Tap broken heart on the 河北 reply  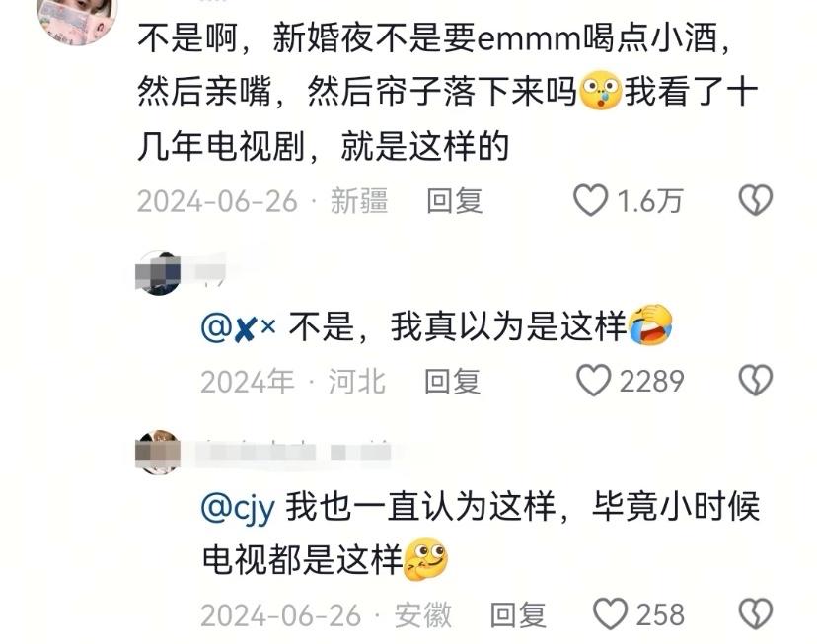pyautogui.click(x=756, y=381)
